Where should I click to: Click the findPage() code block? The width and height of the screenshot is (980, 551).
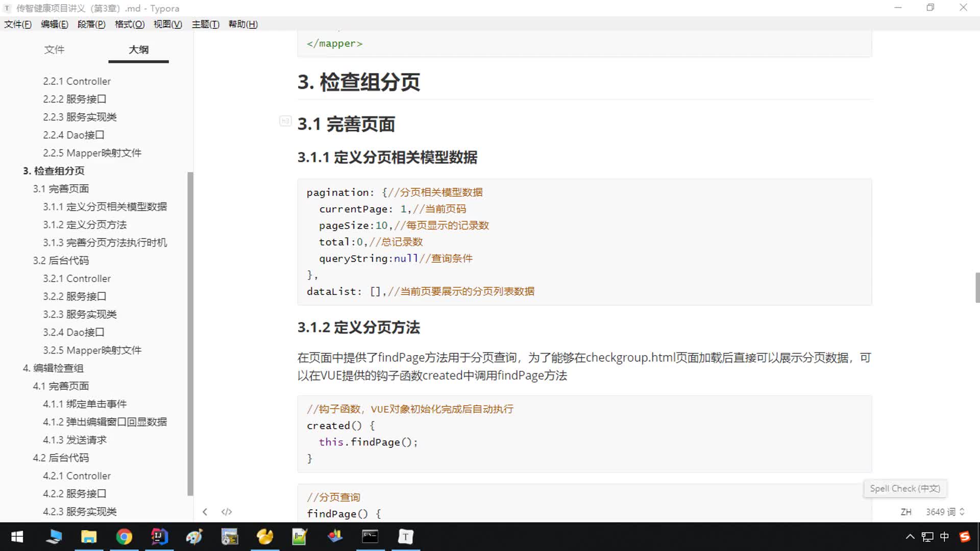(x=584, y=503)
